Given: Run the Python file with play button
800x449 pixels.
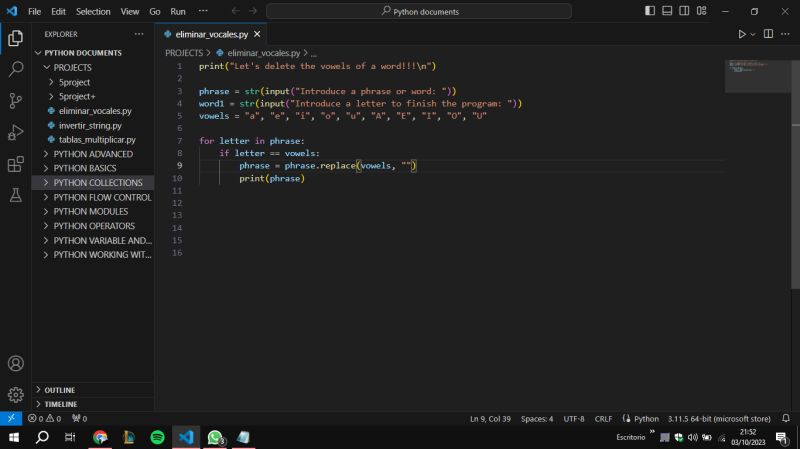Looking at the screenshot, I should (742, 34).
